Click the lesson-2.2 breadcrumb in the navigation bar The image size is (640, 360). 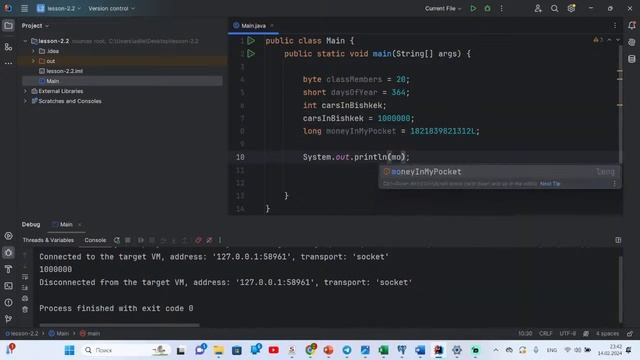[22, 333]
